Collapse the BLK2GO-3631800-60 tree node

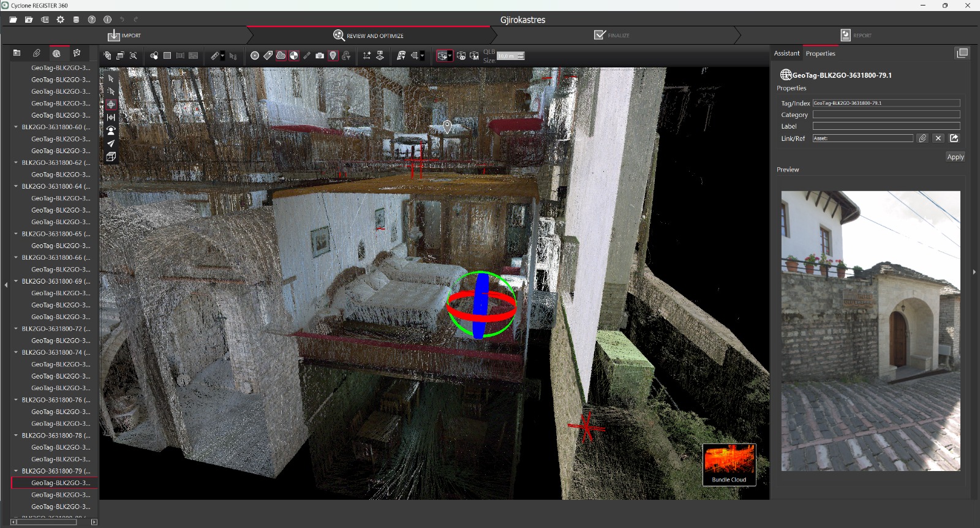[x=16, y=127]
